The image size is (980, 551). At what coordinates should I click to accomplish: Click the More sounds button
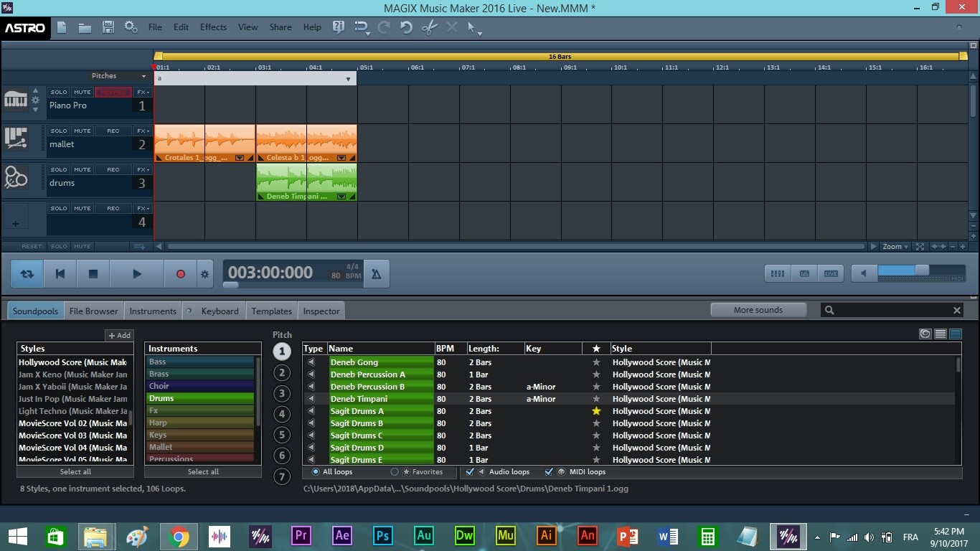point(758,310)
